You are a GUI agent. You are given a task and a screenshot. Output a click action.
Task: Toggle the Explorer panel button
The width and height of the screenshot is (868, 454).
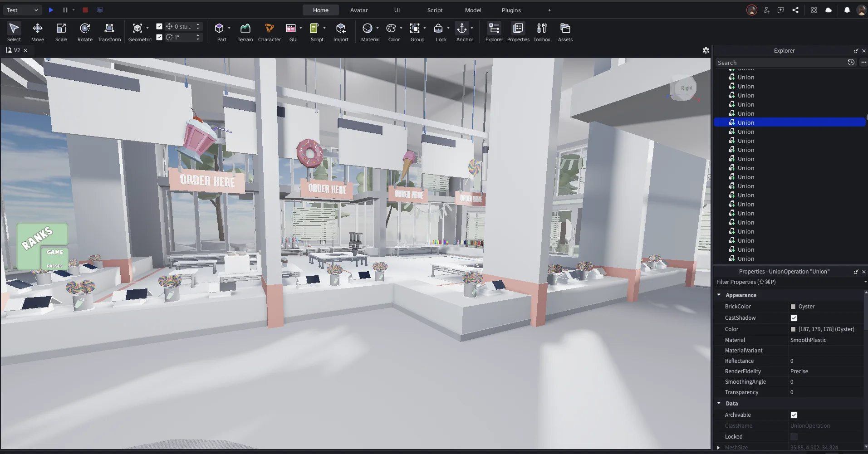(x=494, y=32)
